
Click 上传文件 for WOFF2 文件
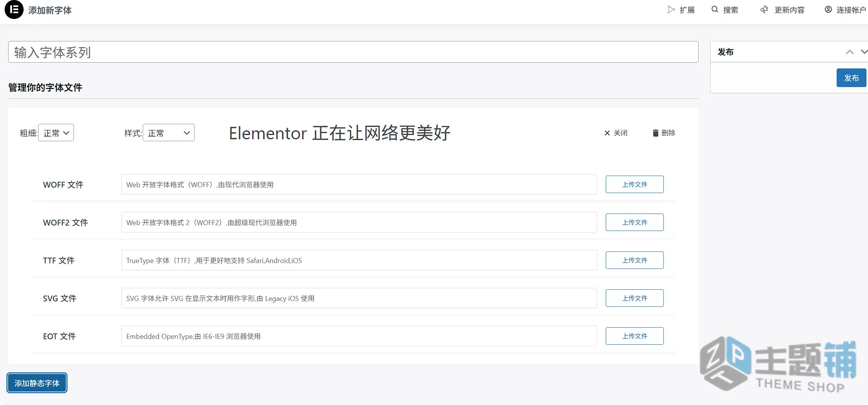(x=635, y=222)
